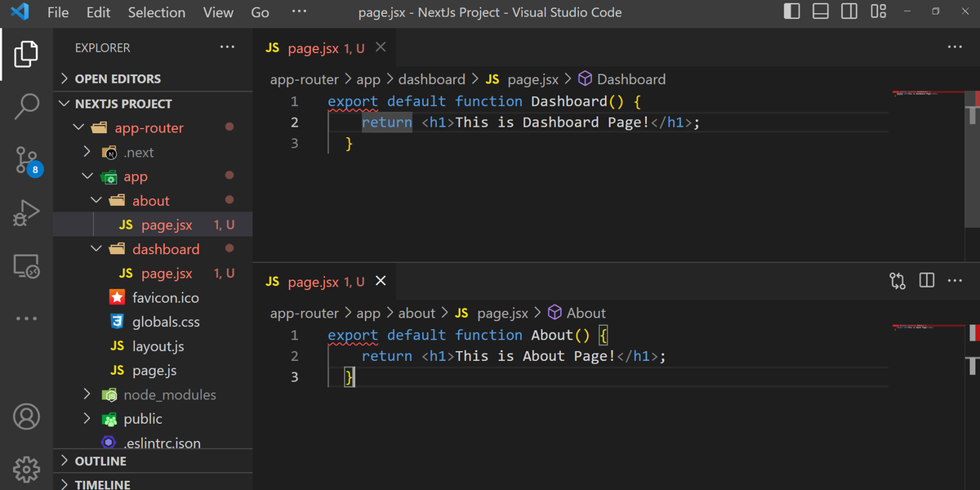Click the dashboard breadcrumb in the top editor
The width and height of the screenshot is (980, 490).
point(432,78)
